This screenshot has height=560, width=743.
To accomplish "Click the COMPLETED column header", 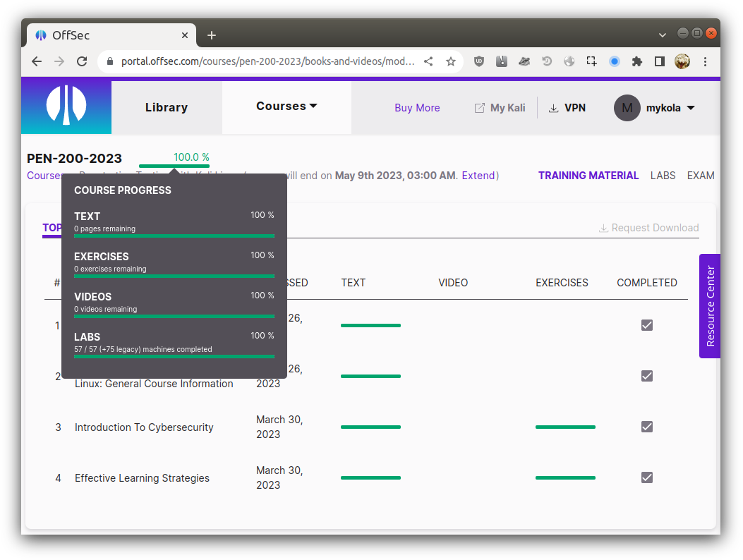I will click(x=647, y=283).
